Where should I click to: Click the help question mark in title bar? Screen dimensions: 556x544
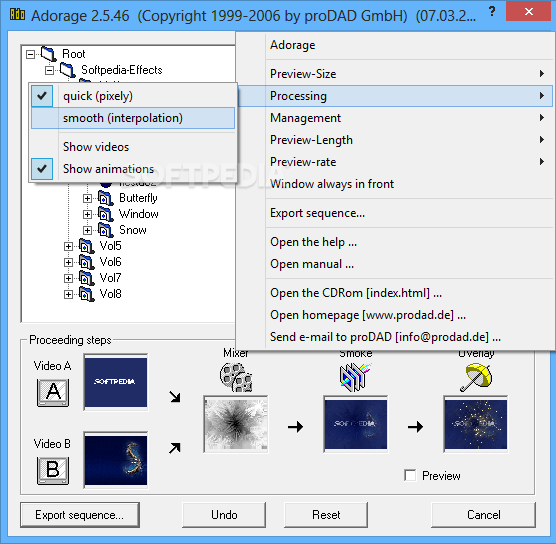[491, 12]
